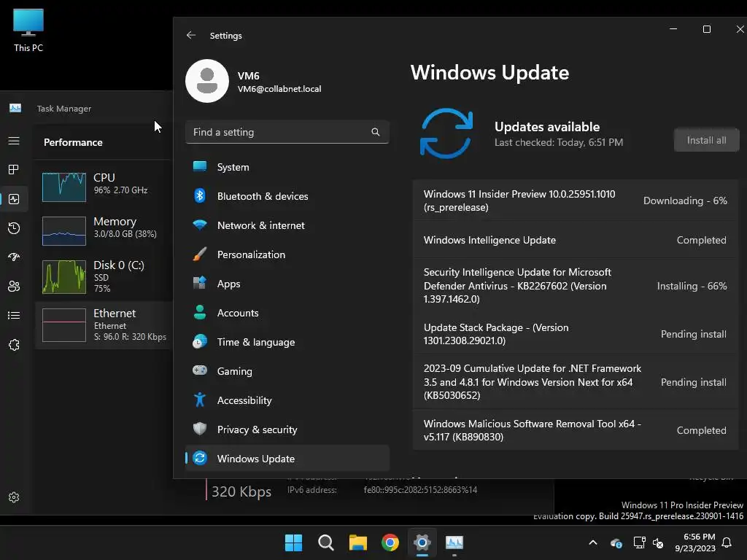Click the blue update sync arrows icon
This screenshot has width=747, height=560.
[446, 133]
